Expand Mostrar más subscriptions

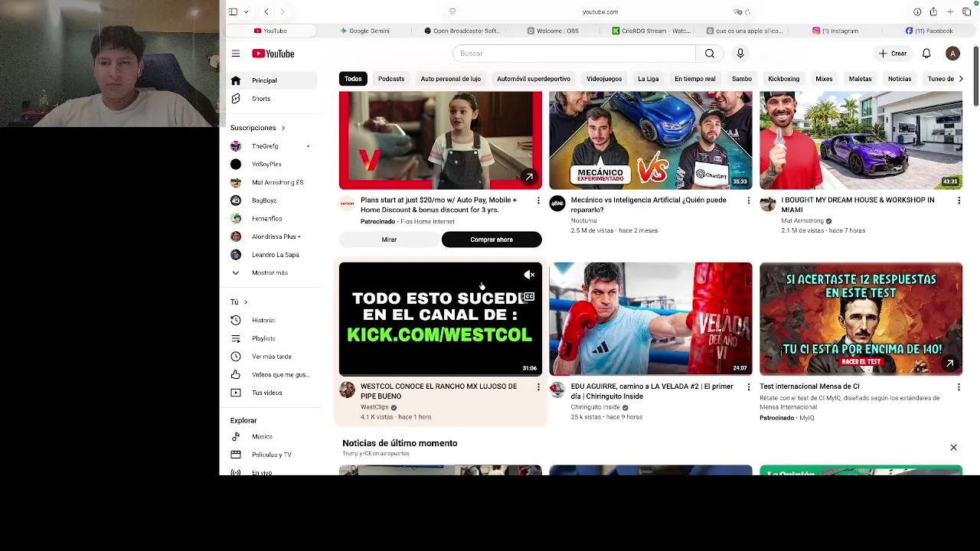pyautogui.click(x=273, y=273)
